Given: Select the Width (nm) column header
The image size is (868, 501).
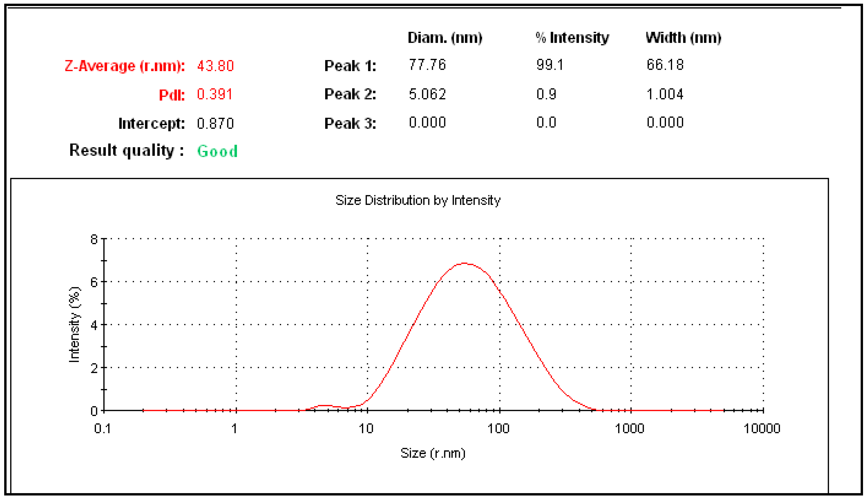Looking at the screenshot, I should (683, 38).
